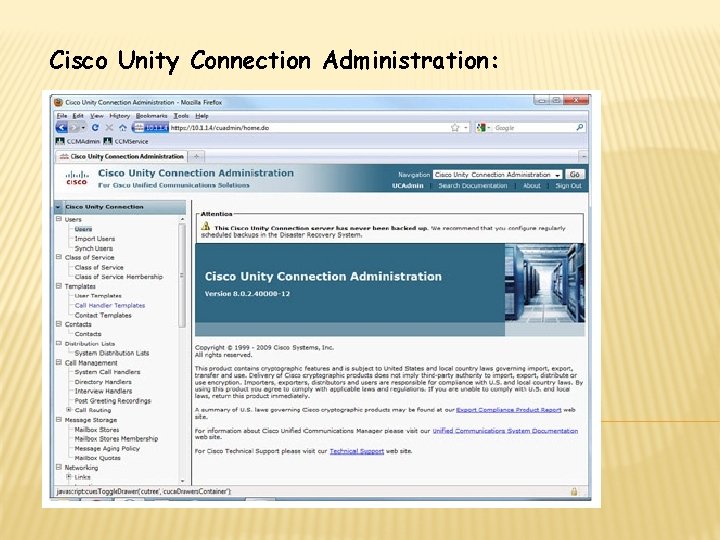Open the CCMService bookmark
Image resolution: width=720 pixels, height=540 pixels.
(126, 141)
